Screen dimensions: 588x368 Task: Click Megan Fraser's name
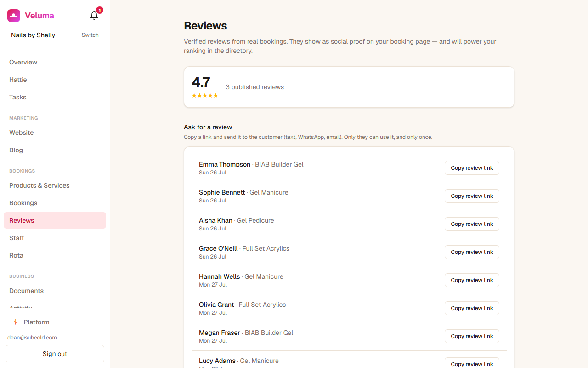click(x=220, y=333)
